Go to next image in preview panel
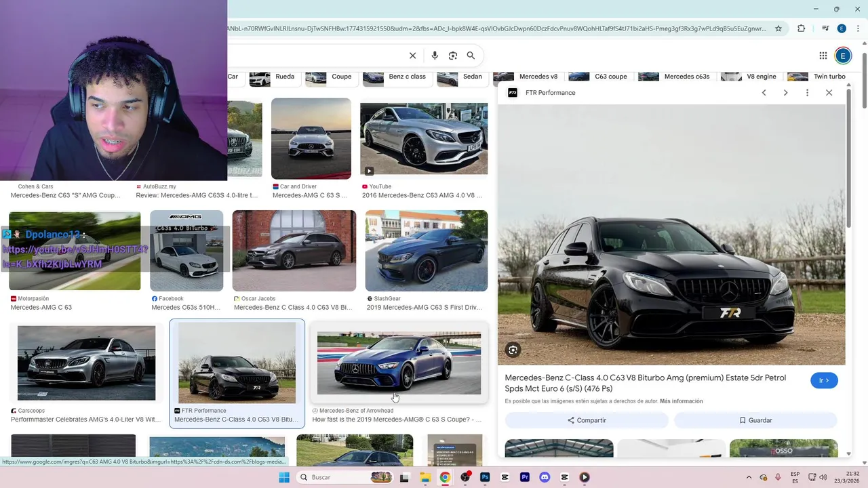Image resolution: width=868 pixels, height=488 pixels. click(785, 93)
